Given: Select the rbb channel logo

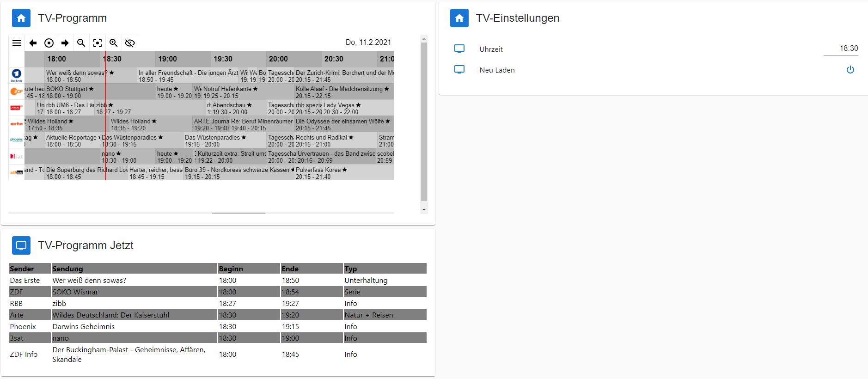Looking at the screenshot, I should [x=17, y=108].
